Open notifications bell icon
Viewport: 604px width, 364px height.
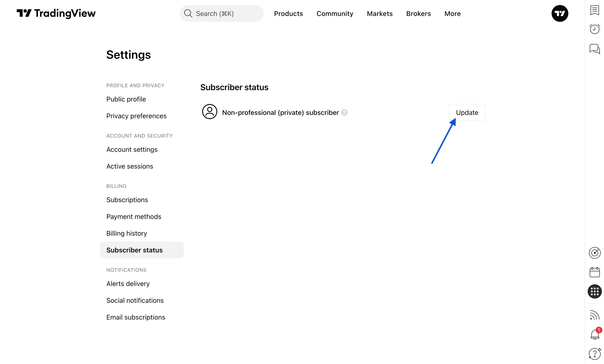click(594, 334)
